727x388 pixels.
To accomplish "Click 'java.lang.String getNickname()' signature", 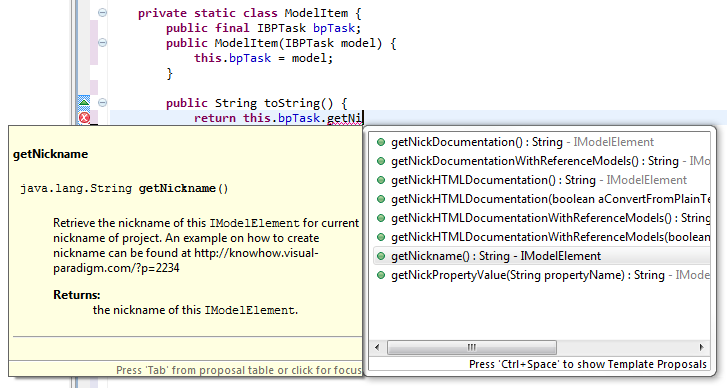I will 124,189.
